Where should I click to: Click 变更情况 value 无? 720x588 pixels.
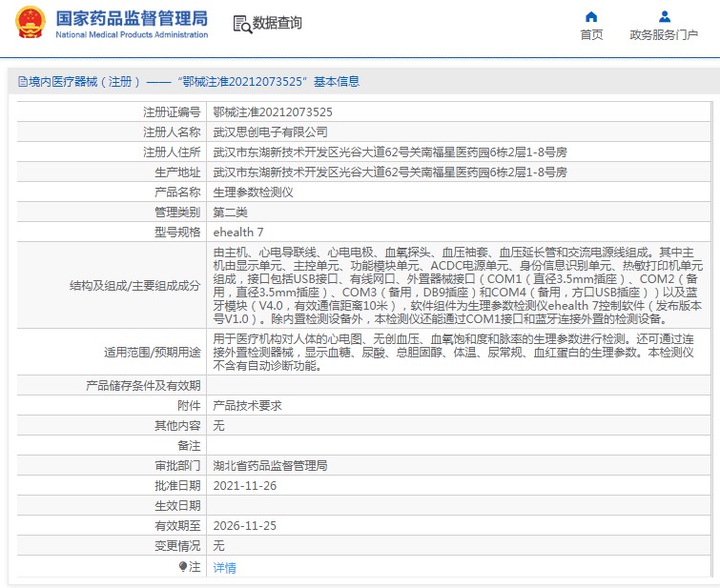(x=218, y=545)
